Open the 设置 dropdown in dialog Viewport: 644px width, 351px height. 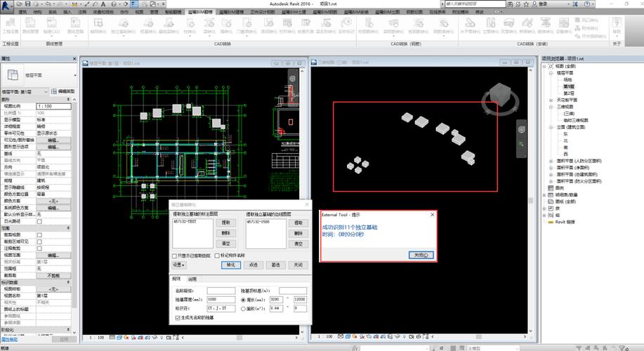tap(178, 265)
